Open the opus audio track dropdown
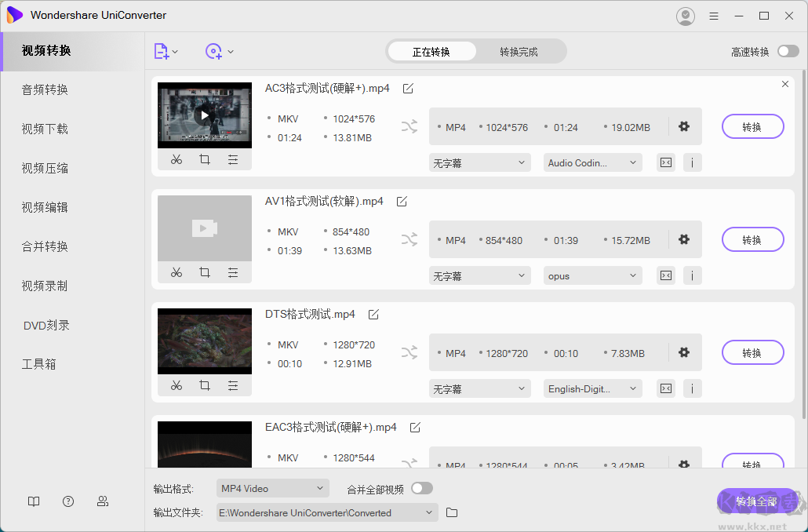 click(x=592, y=275)
